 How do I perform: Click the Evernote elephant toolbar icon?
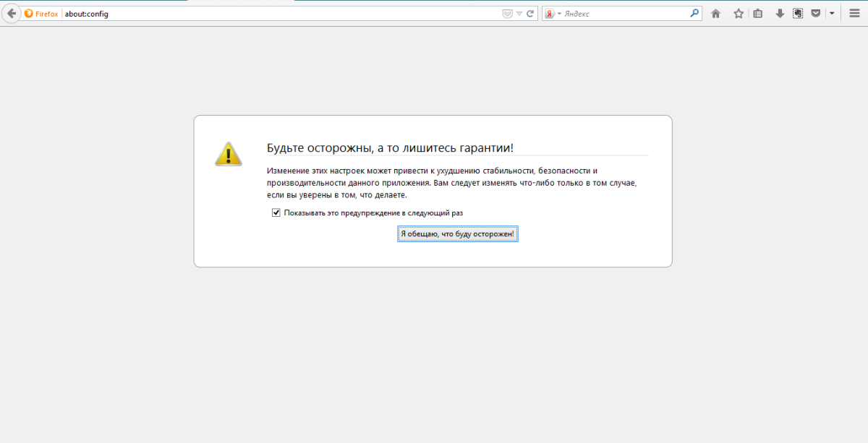(798, 14)
